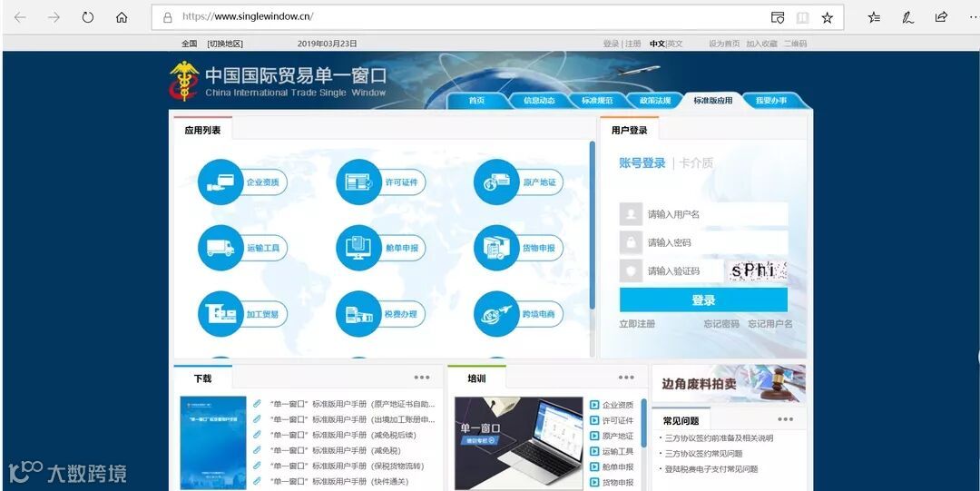Refresh the captcha image

756,270
